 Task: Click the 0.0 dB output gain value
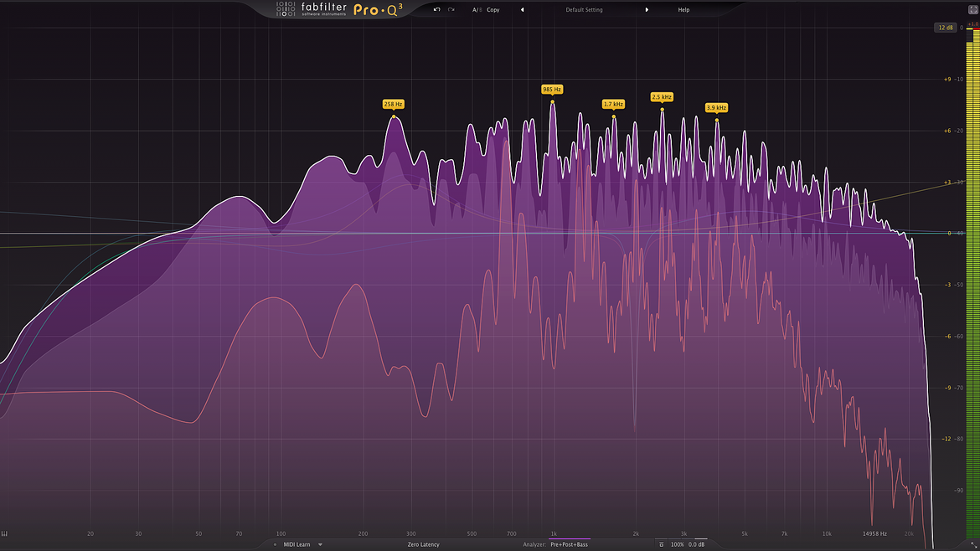point(696,545)
